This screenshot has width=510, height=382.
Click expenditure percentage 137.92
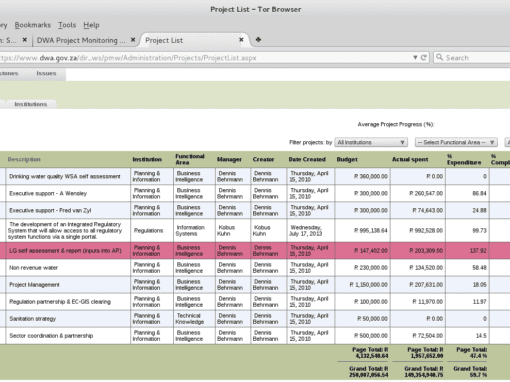tap(478, 251)
